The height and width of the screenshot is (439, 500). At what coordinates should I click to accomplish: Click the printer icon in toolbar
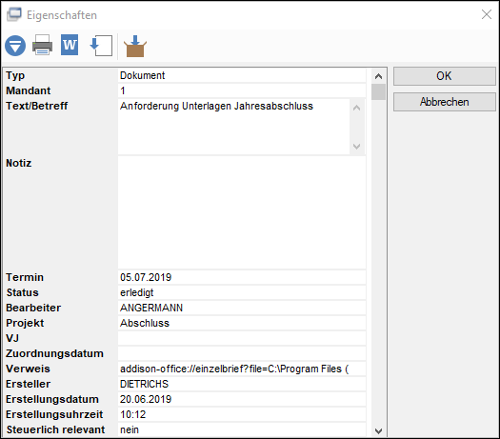tap(42, 45)
